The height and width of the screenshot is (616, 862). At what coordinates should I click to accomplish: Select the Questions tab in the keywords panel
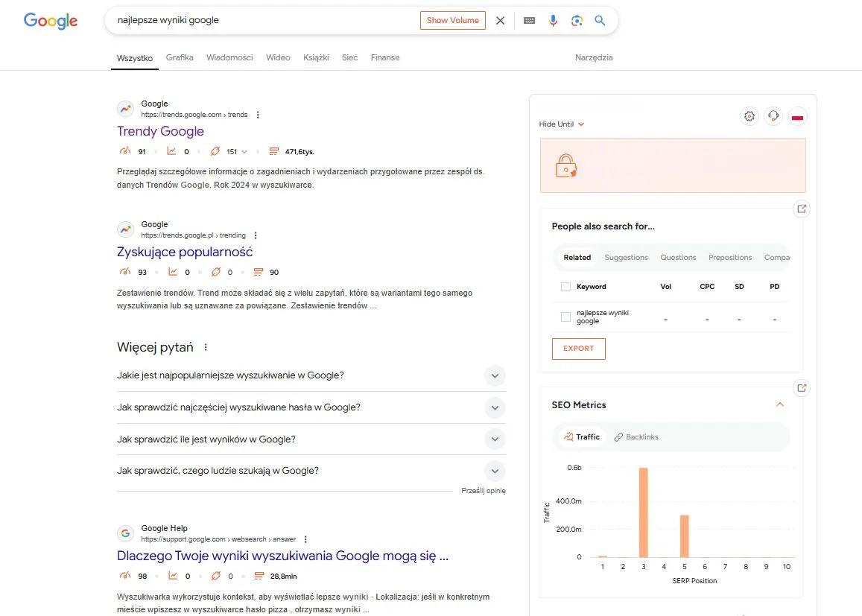click(678, 257)
